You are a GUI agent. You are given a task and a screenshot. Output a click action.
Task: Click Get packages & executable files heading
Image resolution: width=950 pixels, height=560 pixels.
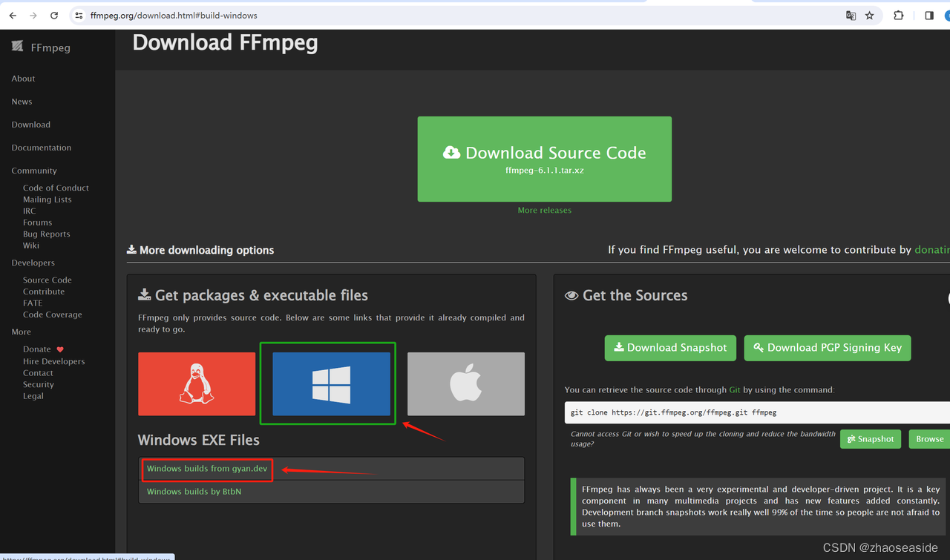[x=253, y=295]
